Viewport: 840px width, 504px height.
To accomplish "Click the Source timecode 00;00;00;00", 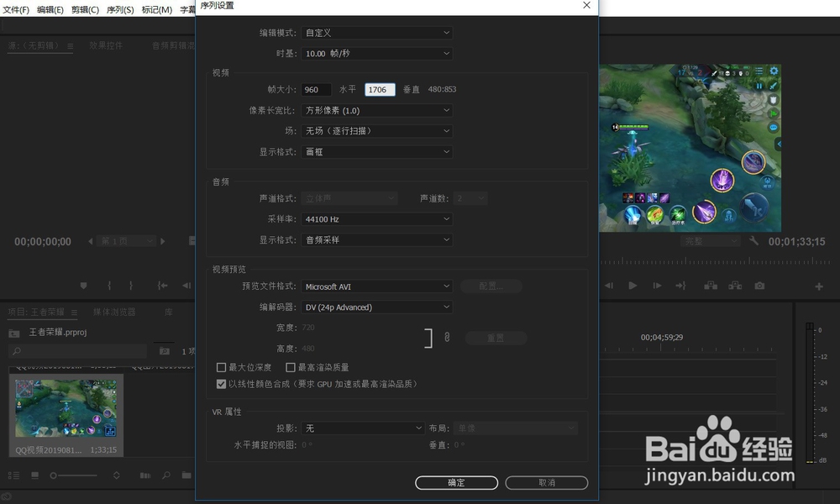I will click(43, 242).
